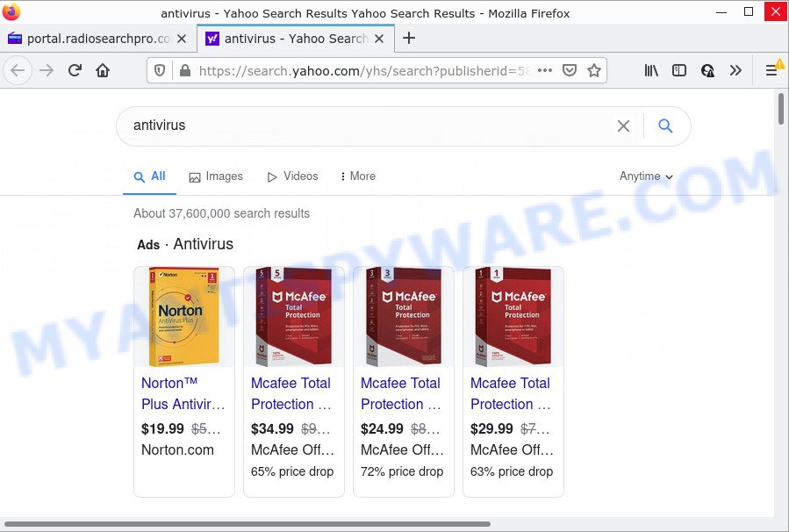Toggle the sidebar view
This screenshot has width=789, height=532.
coord(678,70)
